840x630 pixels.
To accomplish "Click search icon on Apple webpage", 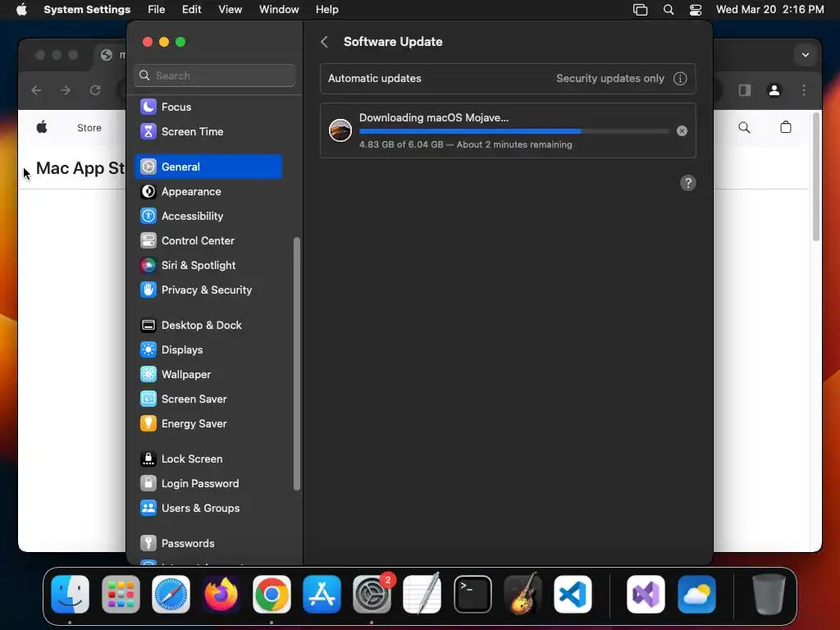I will point(744,127).
